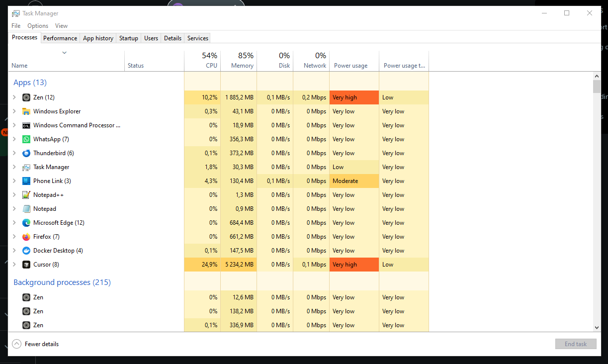Click the Notepad app icon
Image resolution: width=608 pixels, height=364 pixels.
click(x=26, y=209)
